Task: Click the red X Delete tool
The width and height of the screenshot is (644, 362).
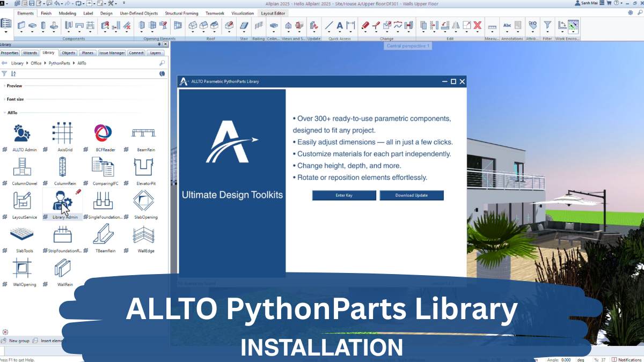Action: pos(477,25)
